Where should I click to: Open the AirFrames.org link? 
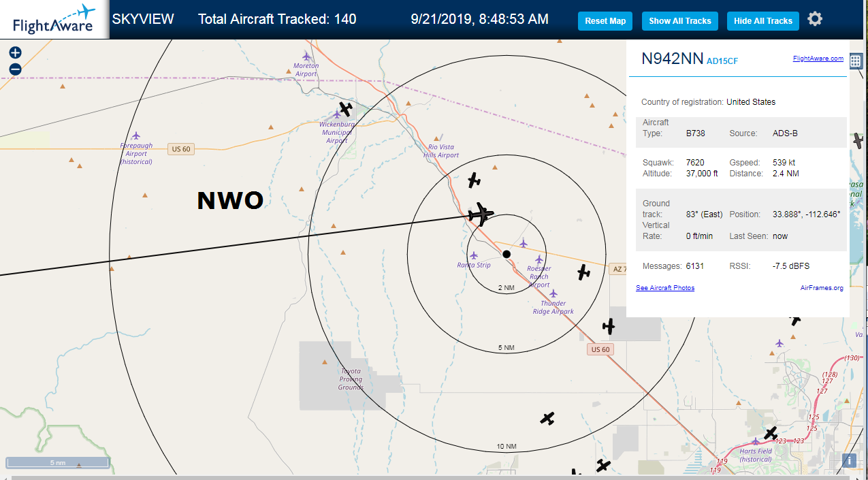point(822,288)
